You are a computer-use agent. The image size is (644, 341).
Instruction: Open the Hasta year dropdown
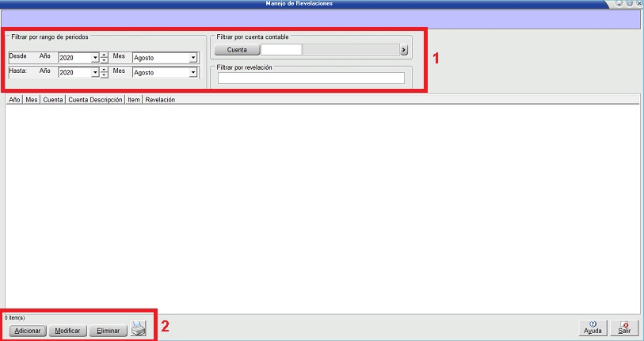coord(94,73)
